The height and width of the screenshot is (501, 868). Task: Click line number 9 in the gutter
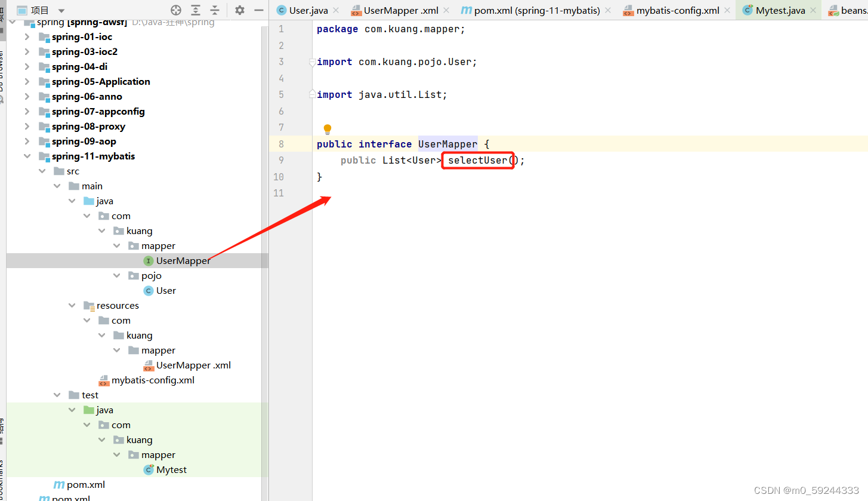(280, 160)
